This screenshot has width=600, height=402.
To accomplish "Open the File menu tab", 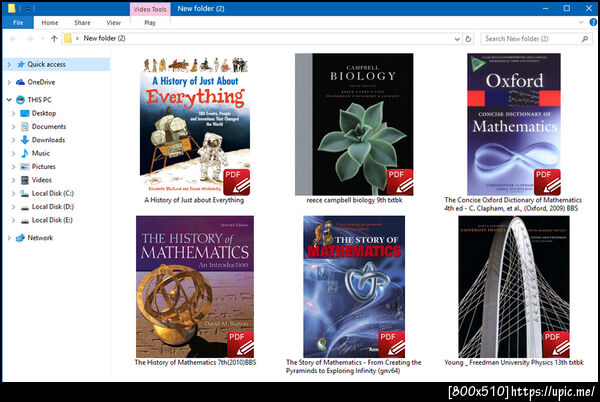I will point(18,23).
